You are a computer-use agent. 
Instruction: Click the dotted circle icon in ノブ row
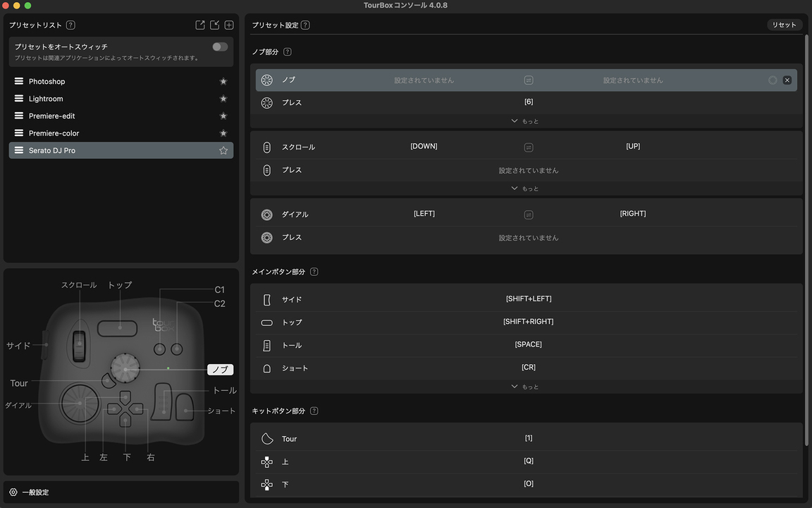773,80
